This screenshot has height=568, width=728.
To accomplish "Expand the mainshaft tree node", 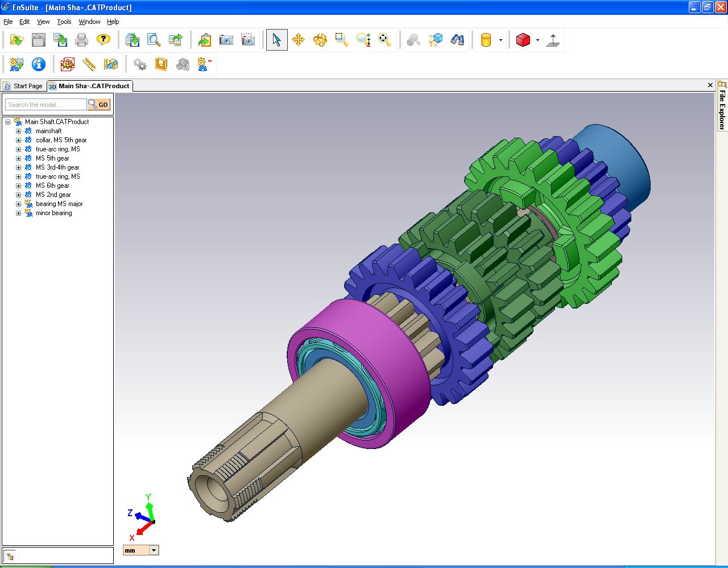I will pyautogui.click(x=18, y=131).
